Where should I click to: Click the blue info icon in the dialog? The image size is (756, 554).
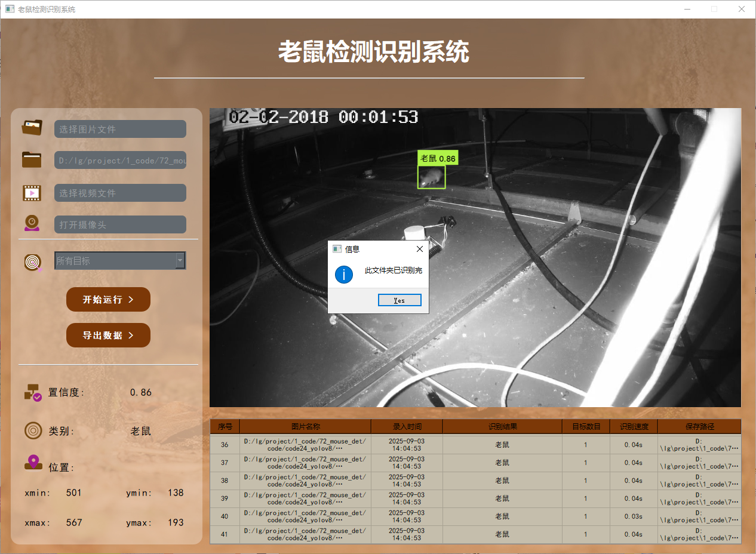point(344,275)
